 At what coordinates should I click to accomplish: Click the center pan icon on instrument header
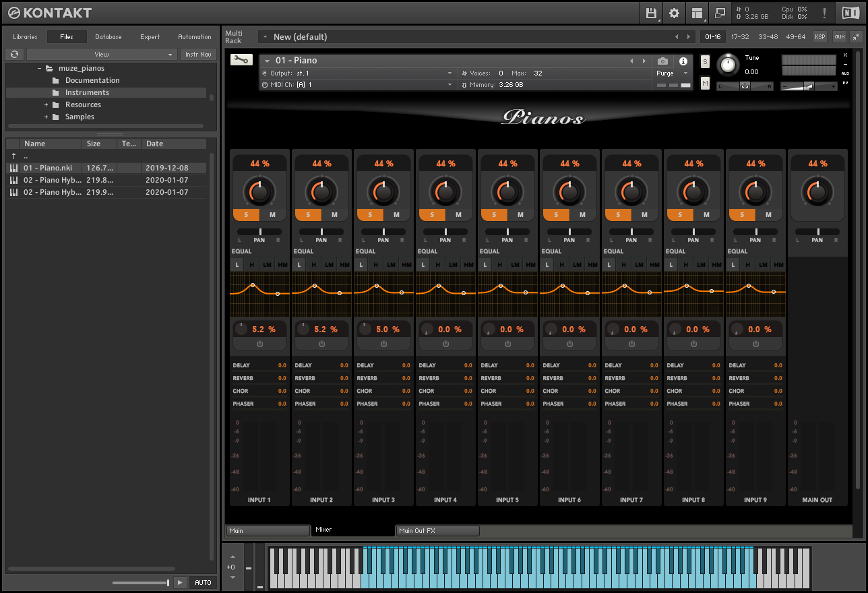745,86
